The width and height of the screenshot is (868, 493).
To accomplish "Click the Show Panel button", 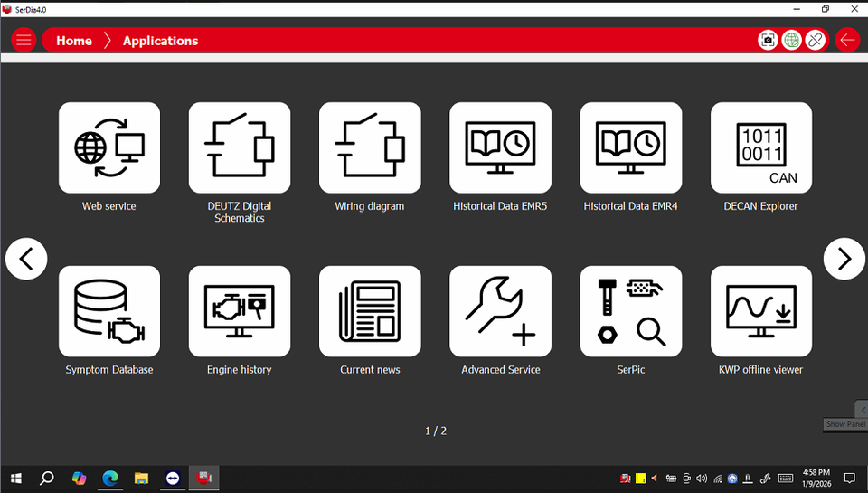I will [x=845, y=424].
